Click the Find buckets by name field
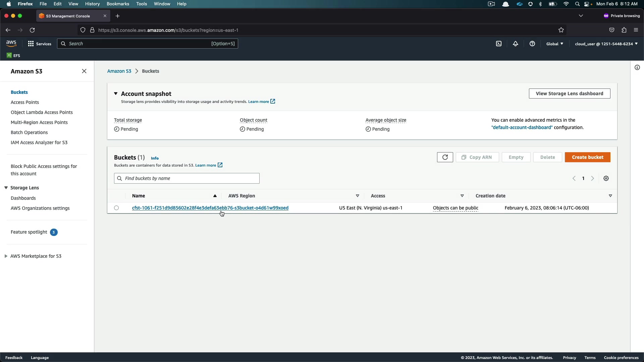This screenshot has height=362, width=644. point(187,178)
